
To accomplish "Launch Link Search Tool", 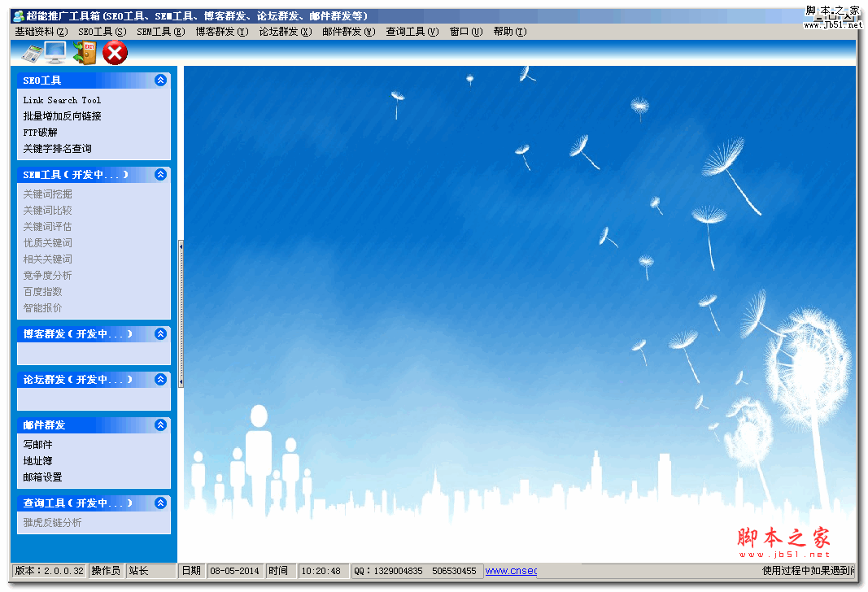I will 62,100.
